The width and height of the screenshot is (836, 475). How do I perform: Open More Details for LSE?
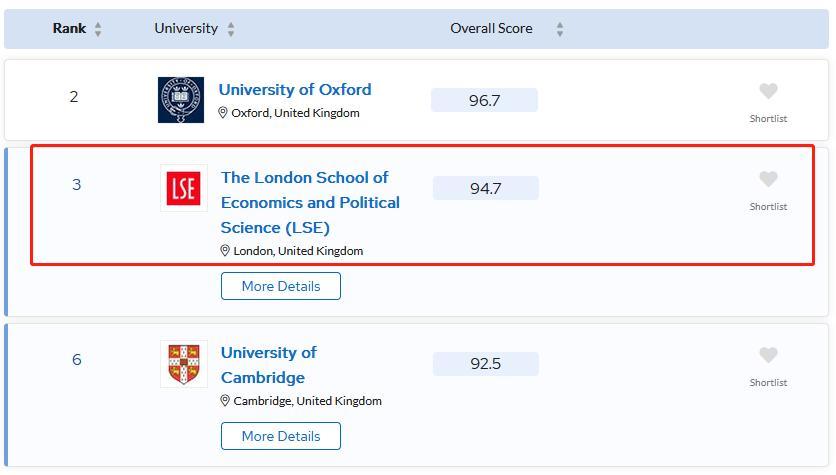pos(281,286)
